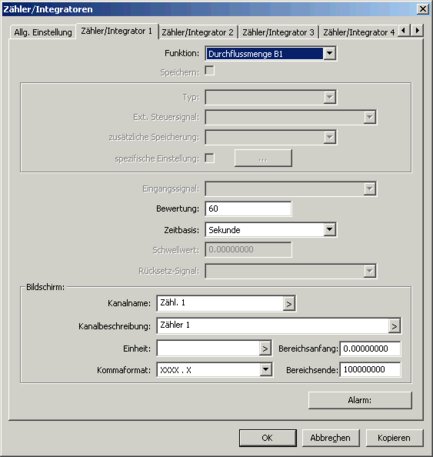Click the arrow button next to Einheit
The width and height of the screenshot is (433, 457).
pyautogui.click(x=265, y=349)
